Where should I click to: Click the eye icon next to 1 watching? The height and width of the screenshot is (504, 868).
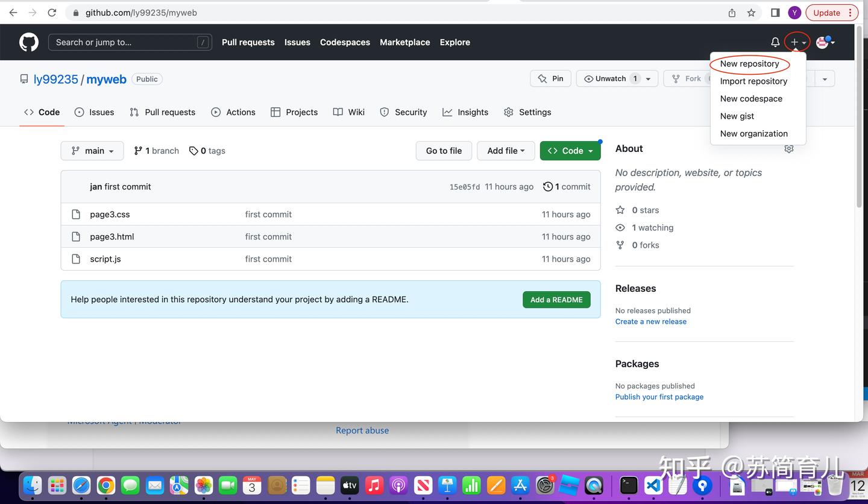pos(620,227)
